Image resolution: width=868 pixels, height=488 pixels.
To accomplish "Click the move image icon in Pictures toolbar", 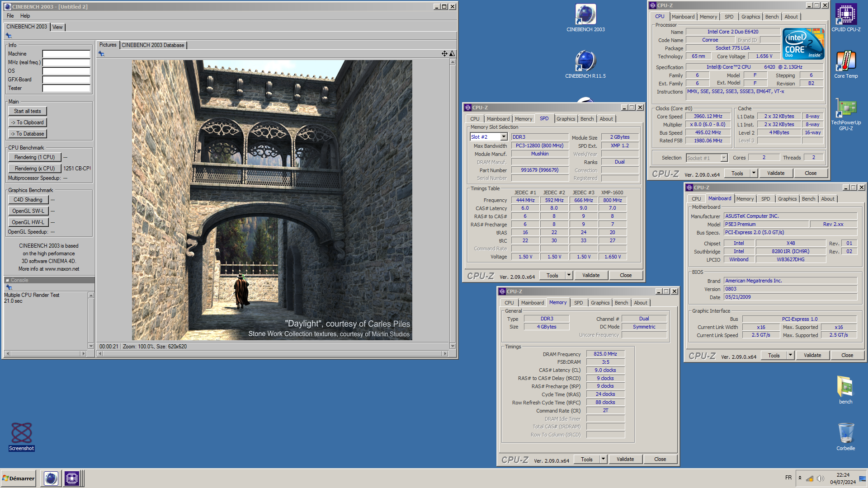I will coord(444,53).
